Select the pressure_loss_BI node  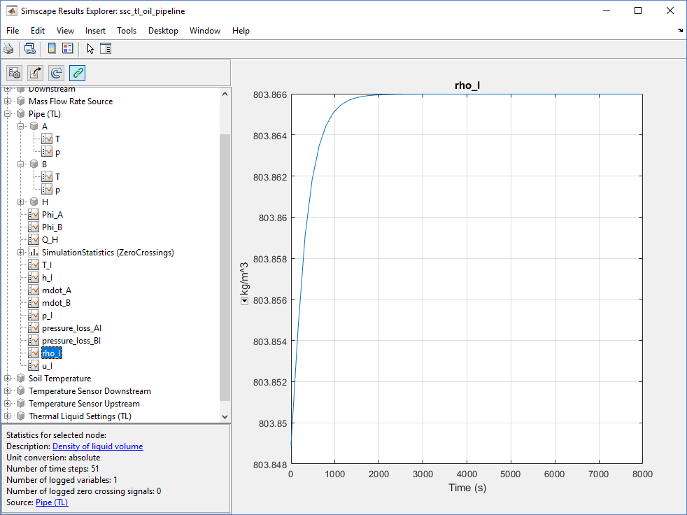[x=71, y=341]
